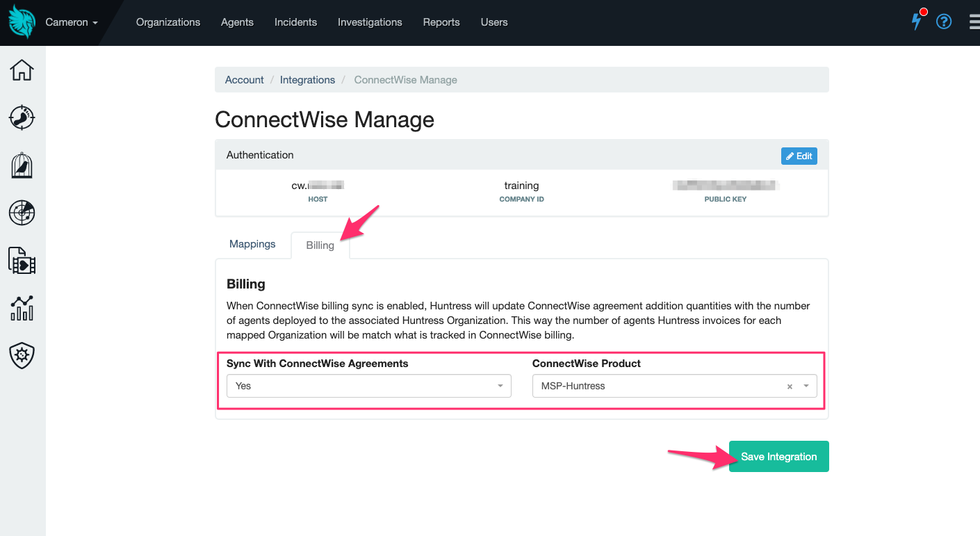Open the hamburger menu icon

click(x=974, y=22)
